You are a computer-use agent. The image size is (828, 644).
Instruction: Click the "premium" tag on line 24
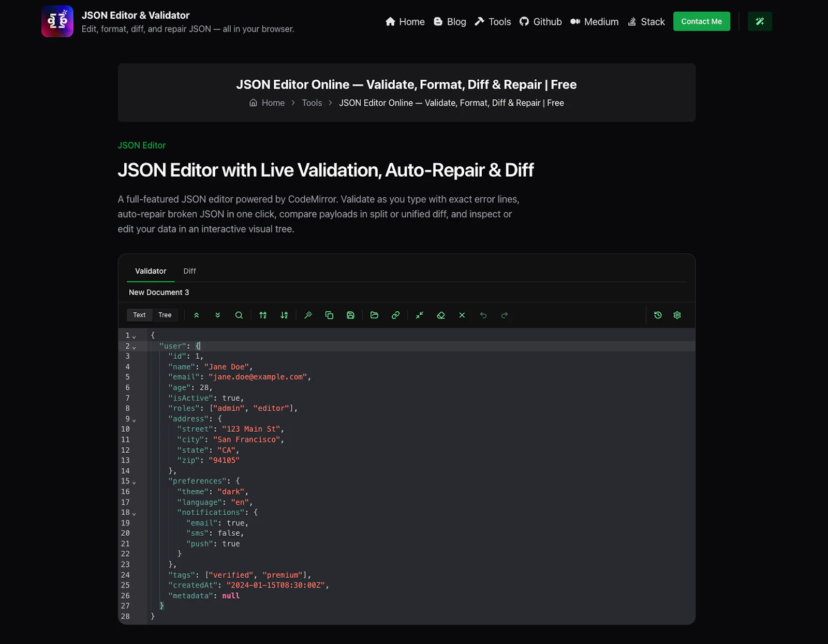(283, 575)
